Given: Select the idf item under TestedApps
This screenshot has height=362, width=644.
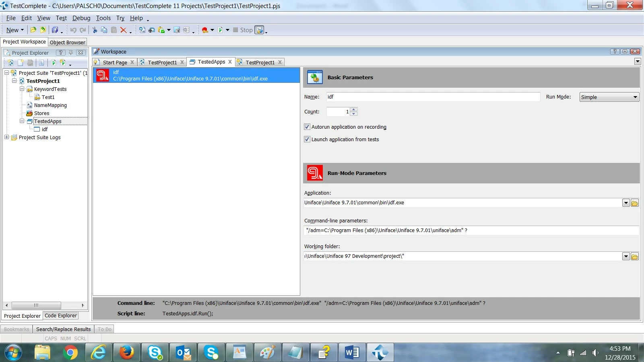Looking at the screenshot, I should point(44,129).
